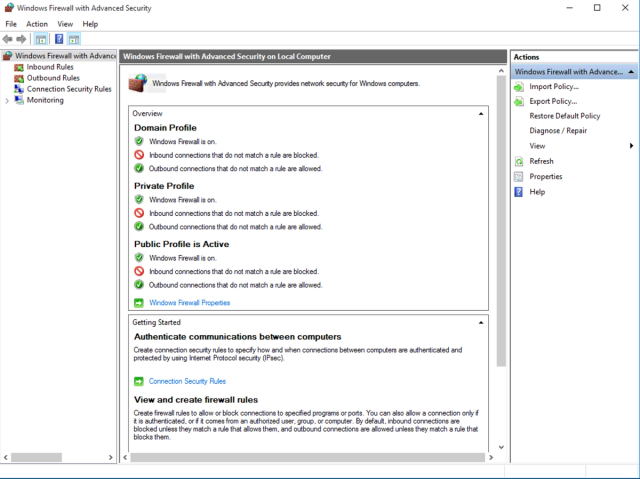Select Monitoring in the tree
The width and height of the screenshot is (640, 479).
tap(45, 100)
